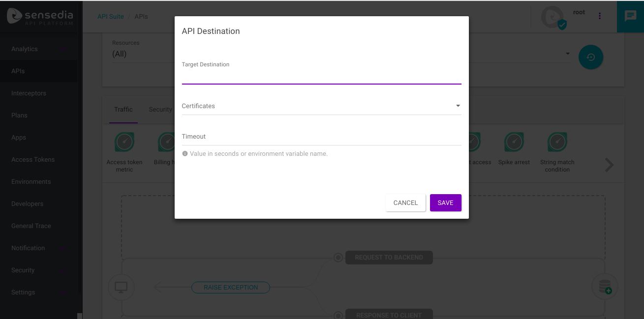Click the API Suite breadcrumb link
Viewport: 644px width, 319px height.
[110, 17]
